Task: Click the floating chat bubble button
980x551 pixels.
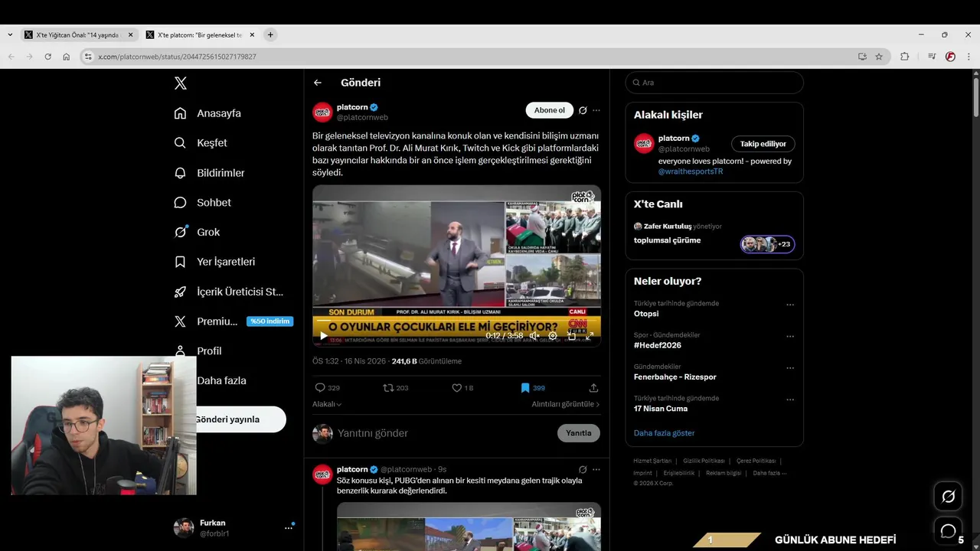Action: tap(948, 530)
